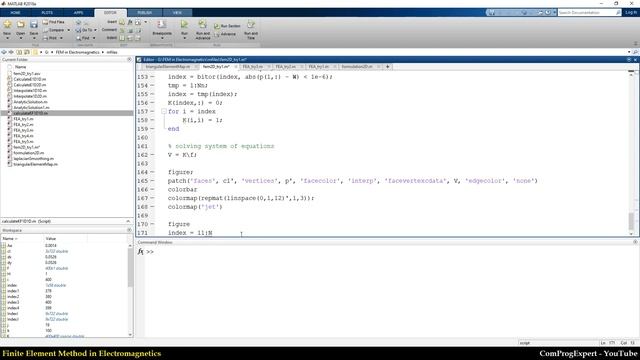The width and height of the screenshot is (640, 360).
Task: Open the dropdown arrow under New
Action: 7,38
